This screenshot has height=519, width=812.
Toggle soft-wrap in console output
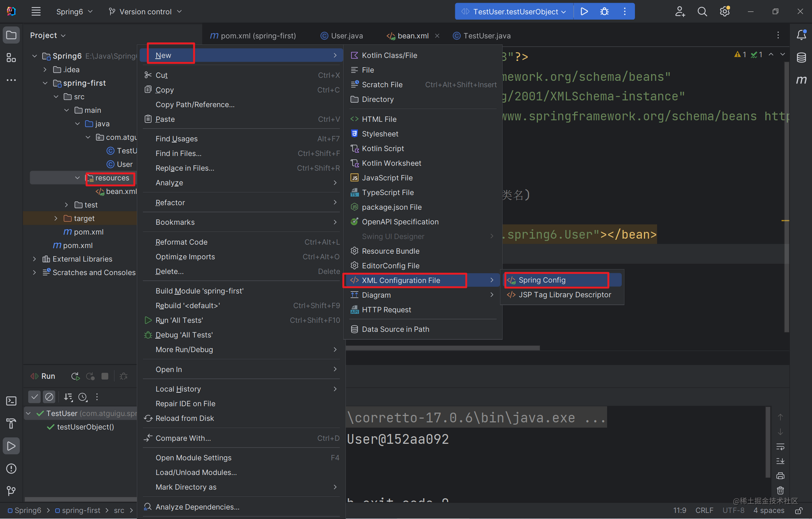pyautogui.click(x=780, y=447)
